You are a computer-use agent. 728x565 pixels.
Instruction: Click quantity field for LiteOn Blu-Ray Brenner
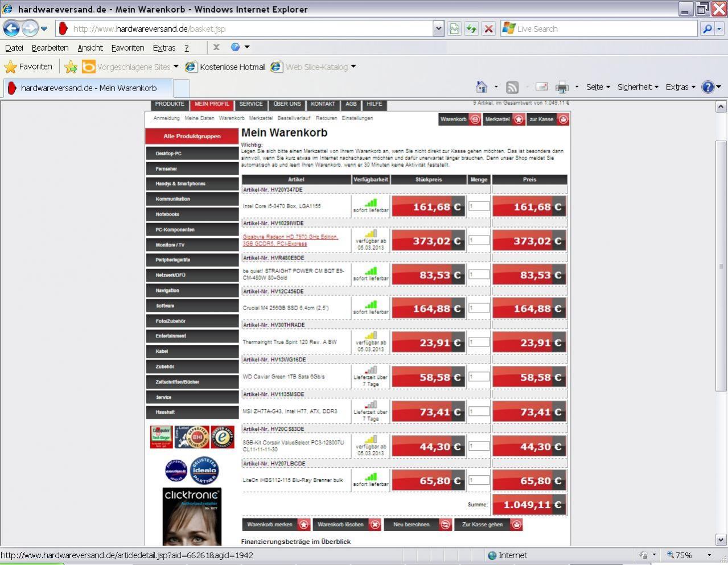479,480
